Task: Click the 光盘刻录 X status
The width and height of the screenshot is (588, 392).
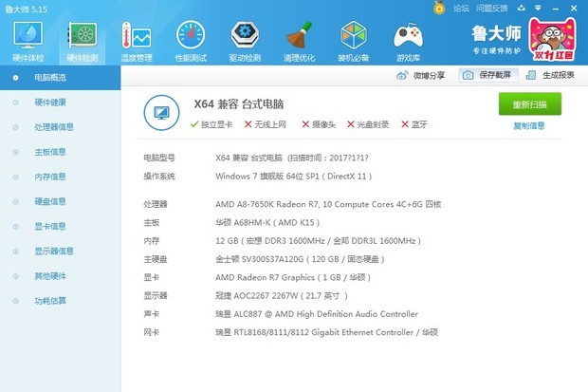Action: (368, 124)
